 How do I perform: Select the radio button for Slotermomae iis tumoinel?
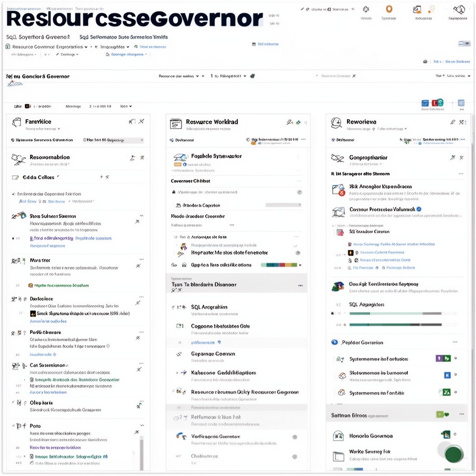[456, 375]
